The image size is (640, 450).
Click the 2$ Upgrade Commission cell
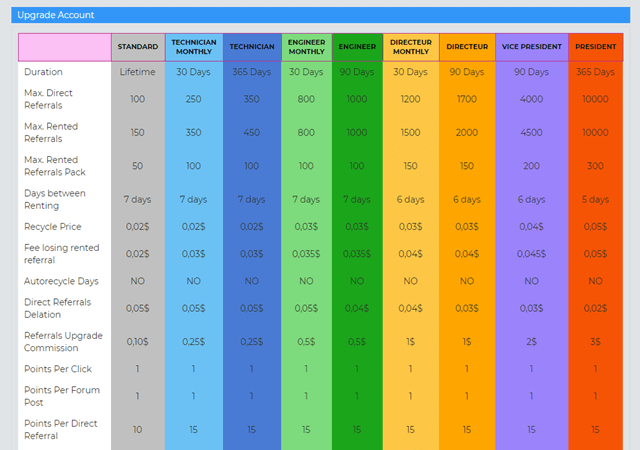531,342
